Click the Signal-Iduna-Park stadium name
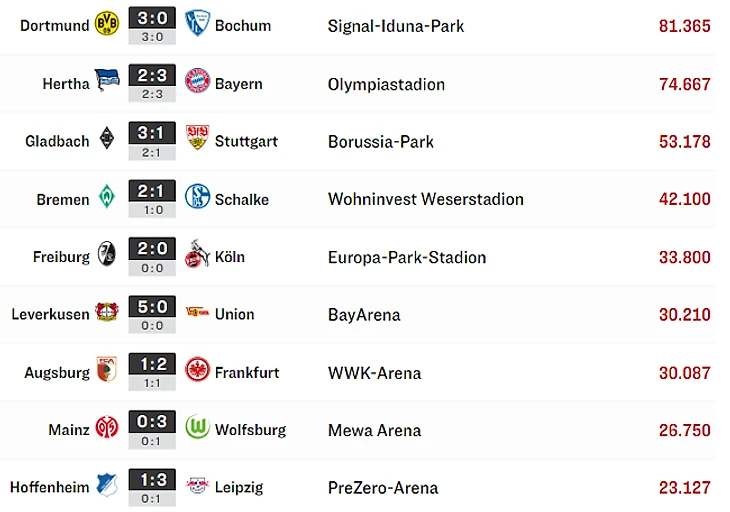The height and width of the screenshot is (512, 730). 396,26
